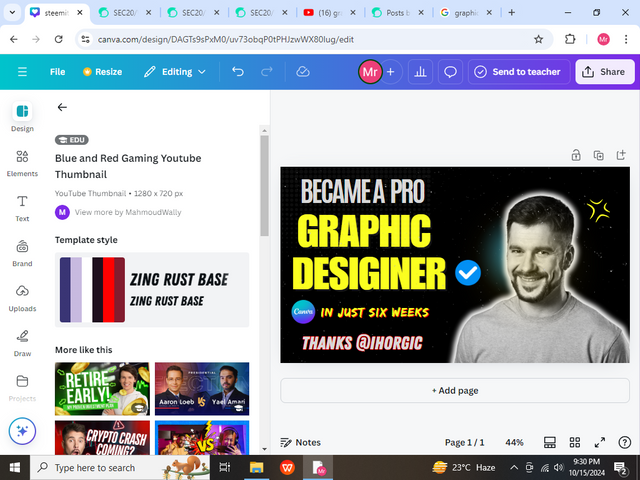This screenshot has width=640, height=480.
Task: Toggle the page thumbnails strip view
Action: [x=550, y=442]
